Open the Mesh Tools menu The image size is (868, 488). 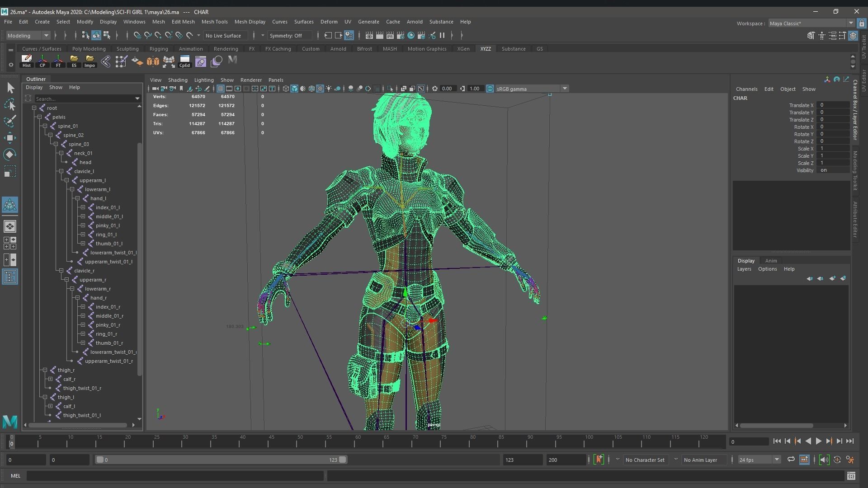[214, 22]
